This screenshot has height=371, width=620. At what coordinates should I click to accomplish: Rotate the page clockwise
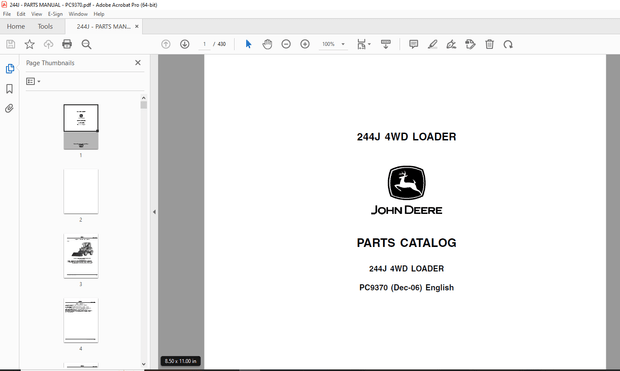coord(508,44)
